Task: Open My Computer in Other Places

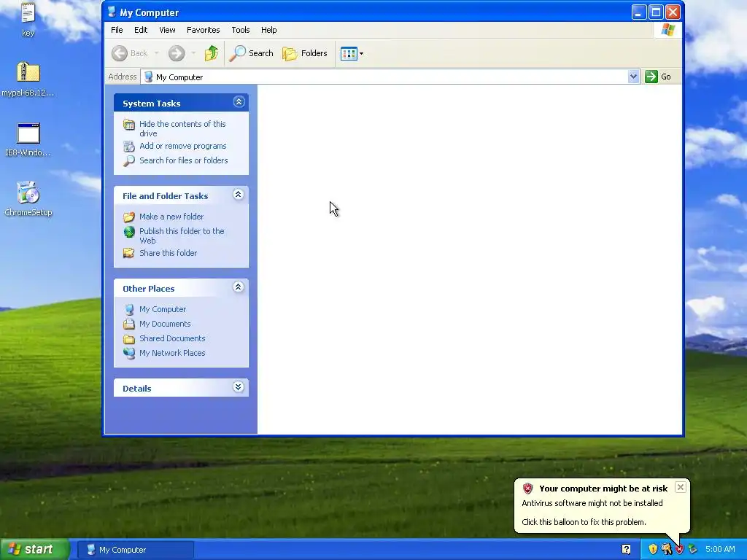Action: coord(163,309)
